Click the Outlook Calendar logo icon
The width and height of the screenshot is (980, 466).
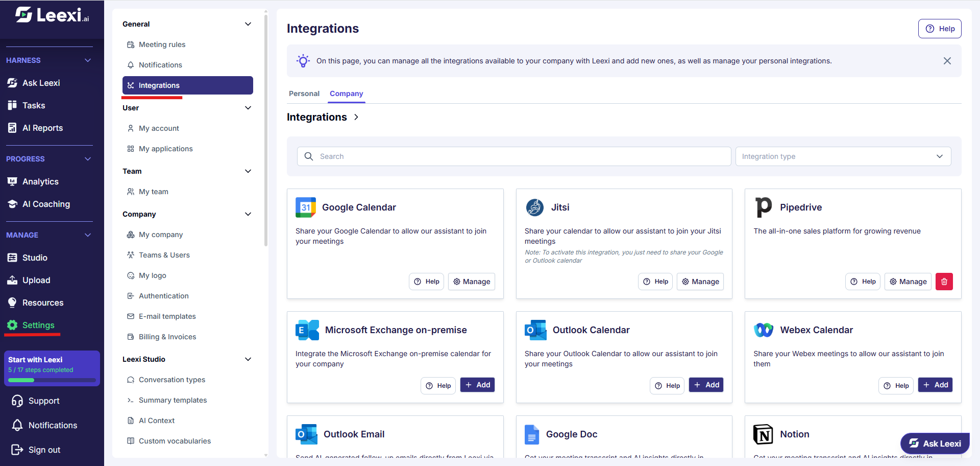tap(535, 330)
